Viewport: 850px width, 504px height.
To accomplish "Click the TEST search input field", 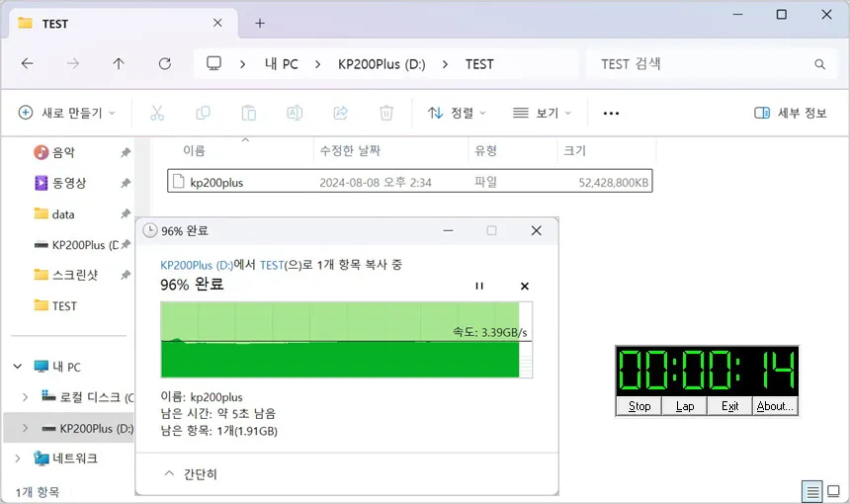I will pos(702,64).
